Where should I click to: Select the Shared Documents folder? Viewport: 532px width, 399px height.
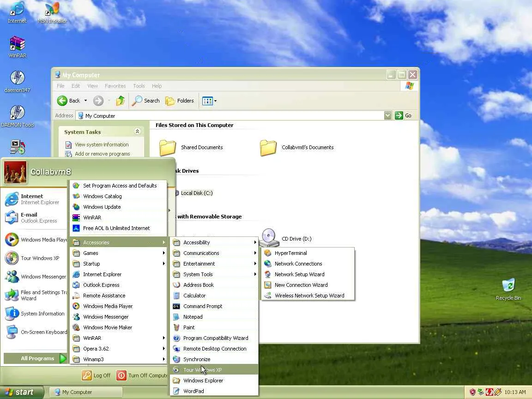click(x=191, y=148)
